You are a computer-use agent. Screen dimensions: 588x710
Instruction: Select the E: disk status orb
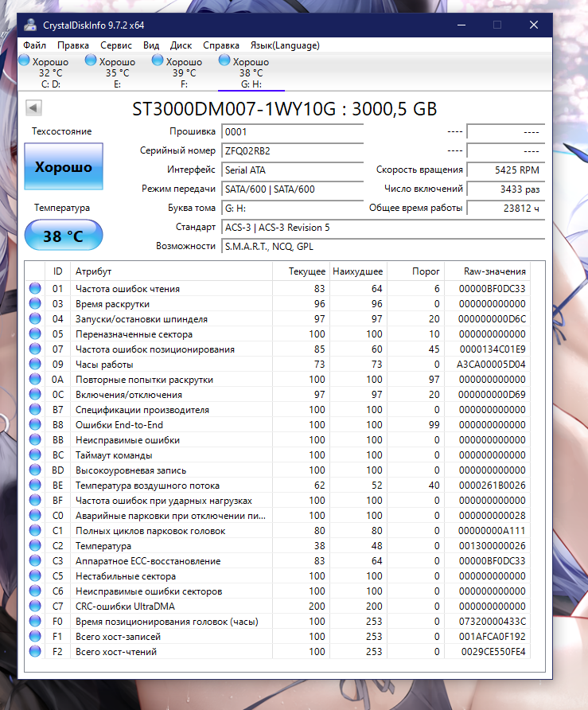[x=91, y=60]
